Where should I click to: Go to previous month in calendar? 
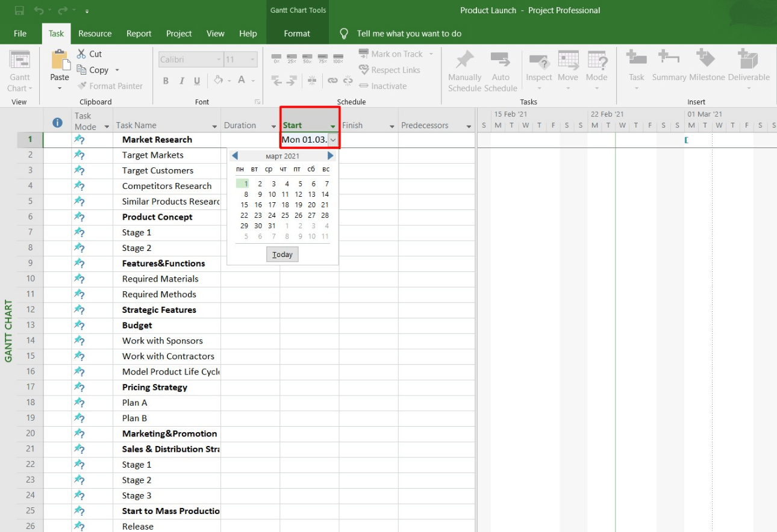tap(235, 156)
